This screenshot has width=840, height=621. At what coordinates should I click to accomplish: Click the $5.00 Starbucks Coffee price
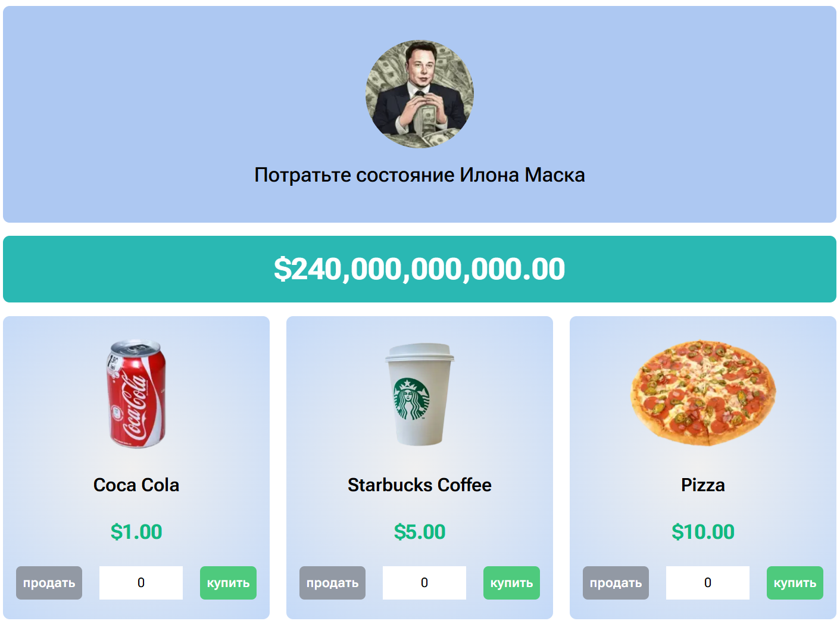click(420, 532)
